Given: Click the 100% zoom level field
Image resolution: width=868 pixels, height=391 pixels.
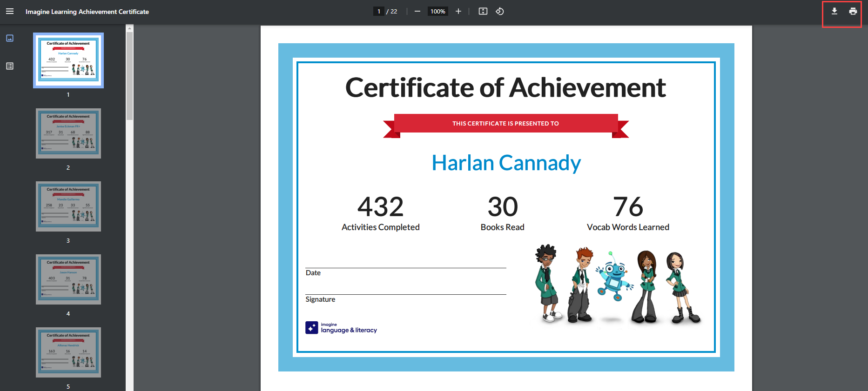Looking at the screenshot, I should [x=437, y=12].
